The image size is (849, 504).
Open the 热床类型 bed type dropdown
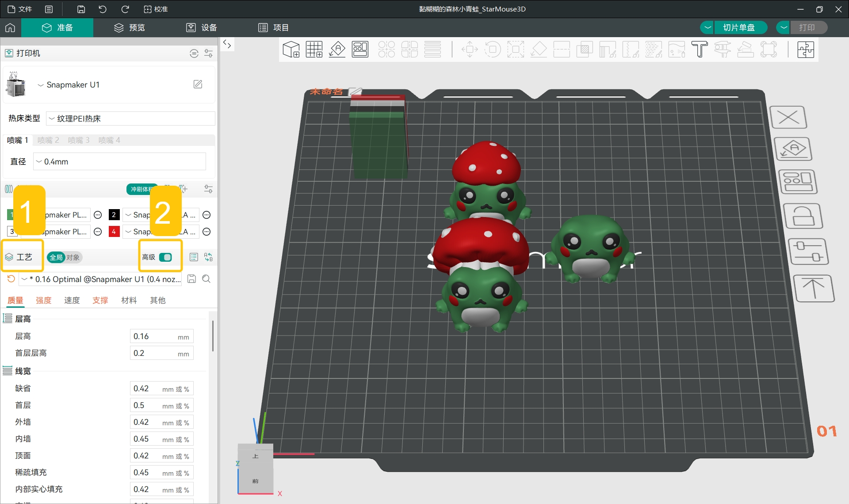[131, 118]
